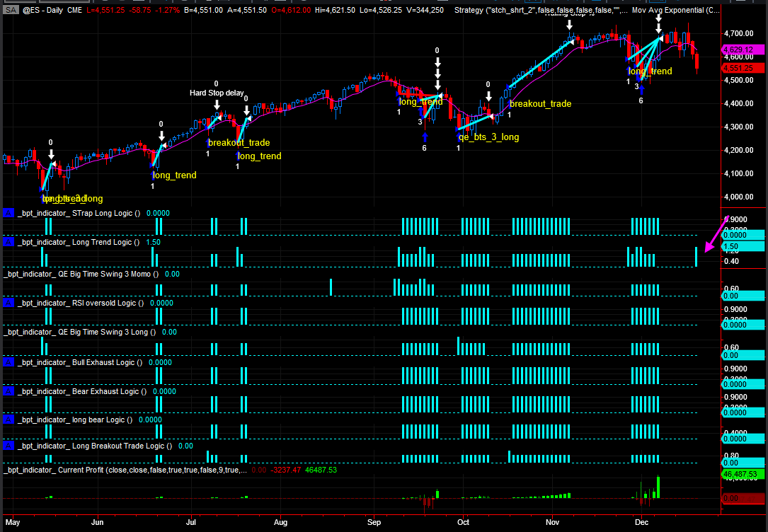Click the blue A icon beside Long Trend Logic
This screenshot has height=532, width=768.
pyautogui.click(x=8, y=243)
